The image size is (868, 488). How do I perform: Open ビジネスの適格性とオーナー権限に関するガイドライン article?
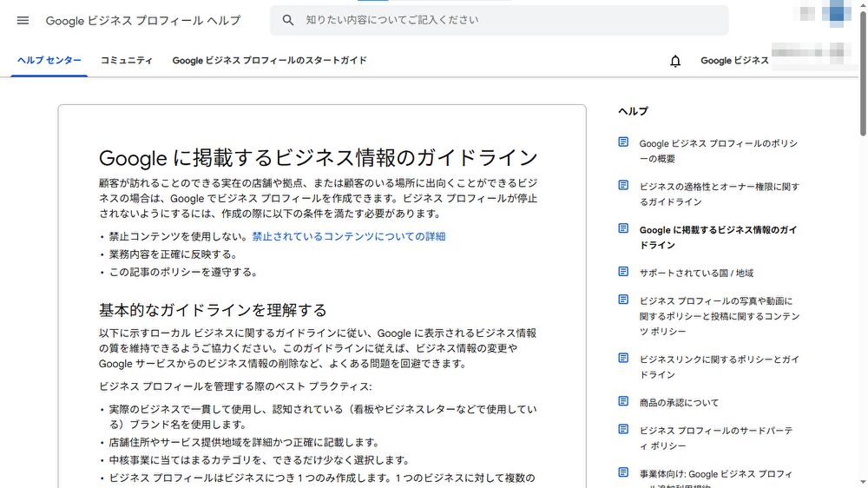click(719, 194)
